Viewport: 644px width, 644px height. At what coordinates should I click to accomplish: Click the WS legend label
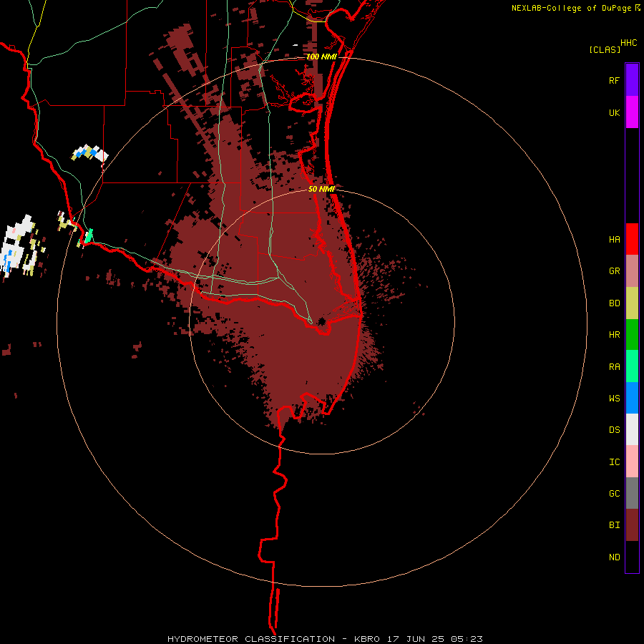[x=614, y=398]
